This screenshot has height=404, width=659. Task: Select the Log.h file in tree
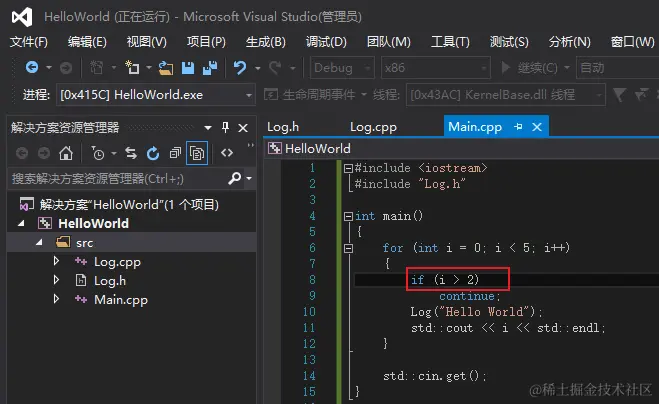[x=110, y=281]
